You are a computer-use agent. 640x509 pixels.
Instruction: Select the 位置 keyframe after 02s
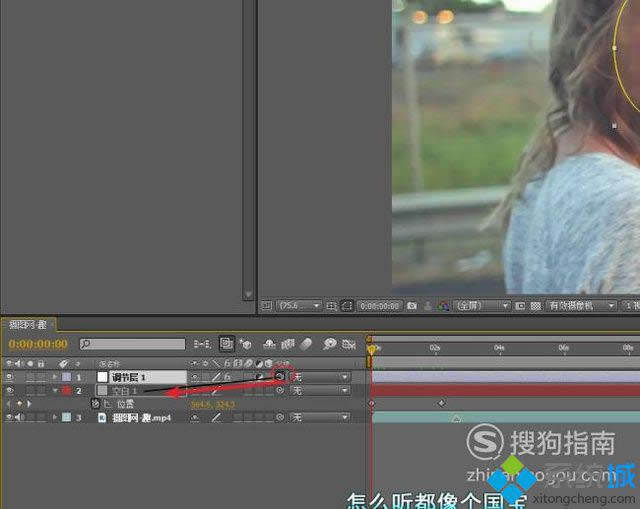point(441,403)
